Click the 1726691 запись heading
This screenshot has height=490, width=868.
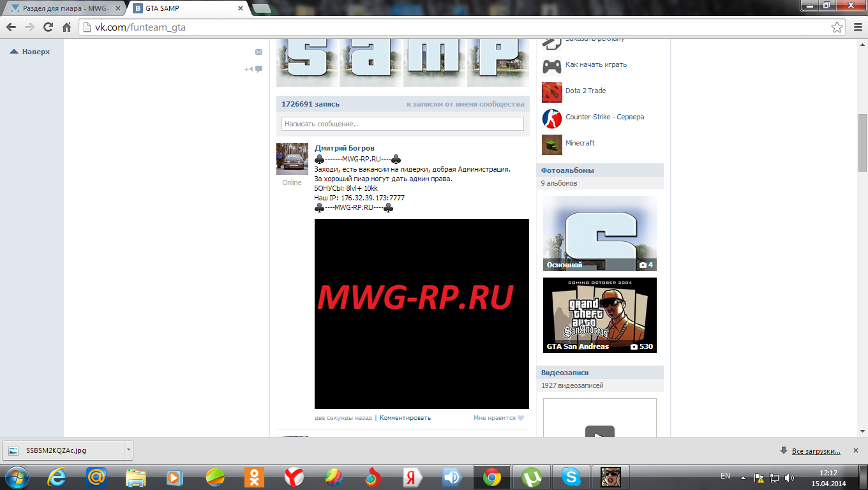311,104
